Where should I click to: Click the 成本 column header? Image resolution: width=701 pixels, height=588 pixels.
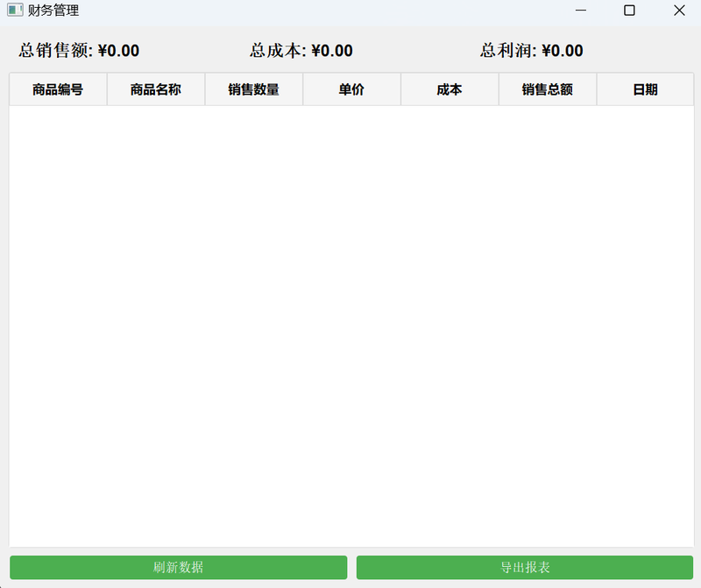coord(450,89)
